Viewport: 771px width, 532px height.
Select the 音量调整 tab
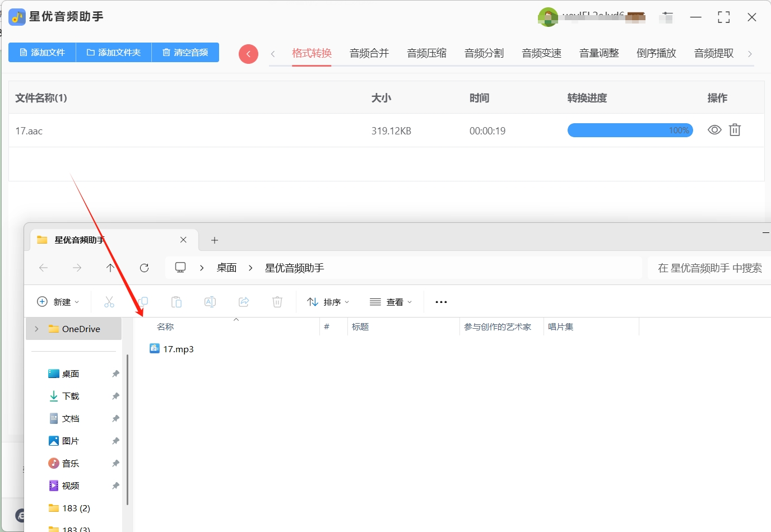click(x=599, y=53)
